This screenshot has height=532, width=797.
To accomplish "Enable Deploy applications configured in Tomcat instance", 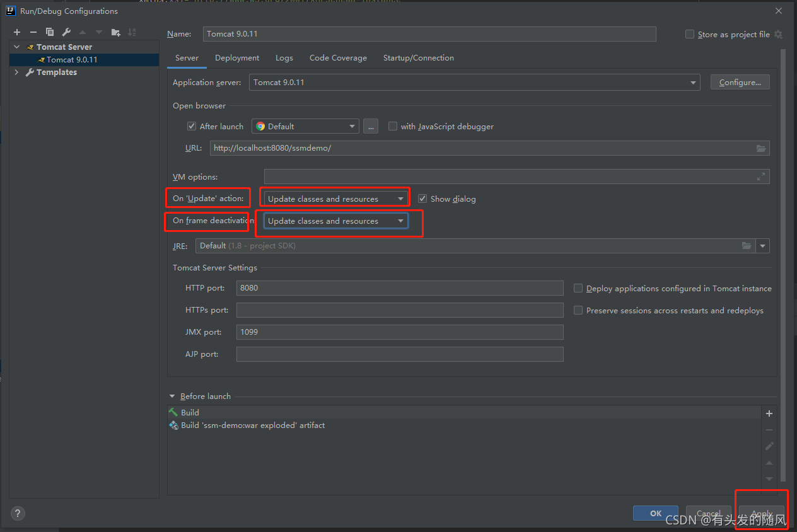I will pos(578,288).
